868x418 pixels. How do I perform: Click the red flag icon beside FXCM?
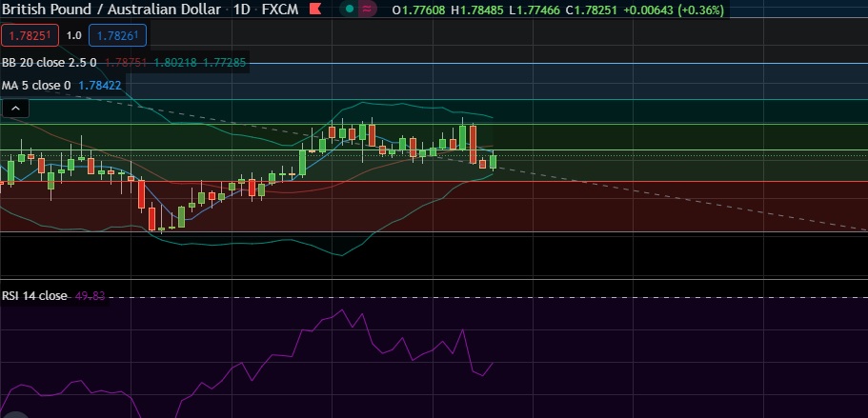pos(314,9)
